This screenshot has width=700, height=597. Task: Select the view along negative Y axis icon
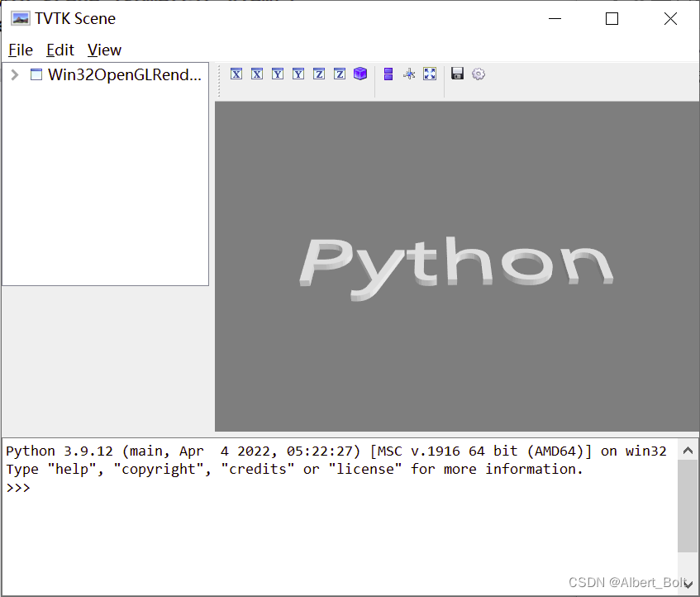click(298, 74)
